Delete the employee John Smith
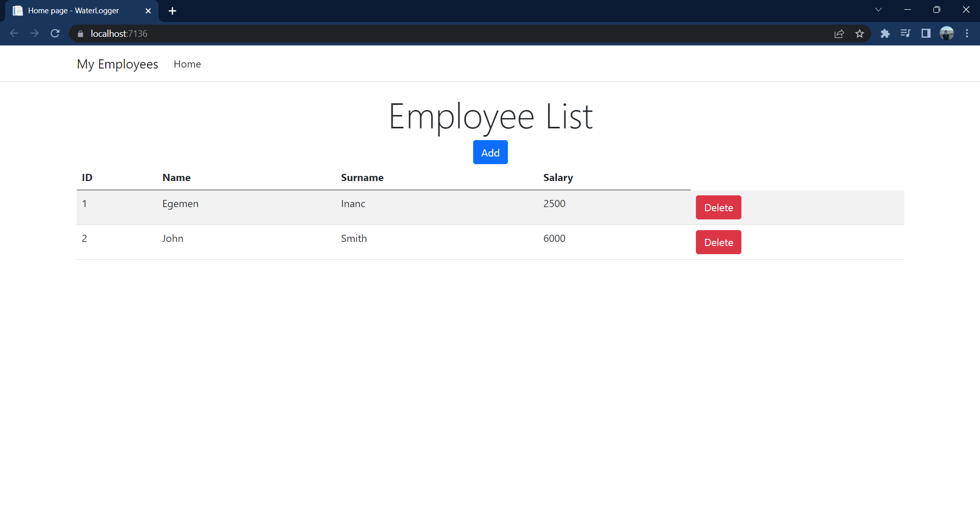Viewport: 980px width, 517px height. pos(718,242)
